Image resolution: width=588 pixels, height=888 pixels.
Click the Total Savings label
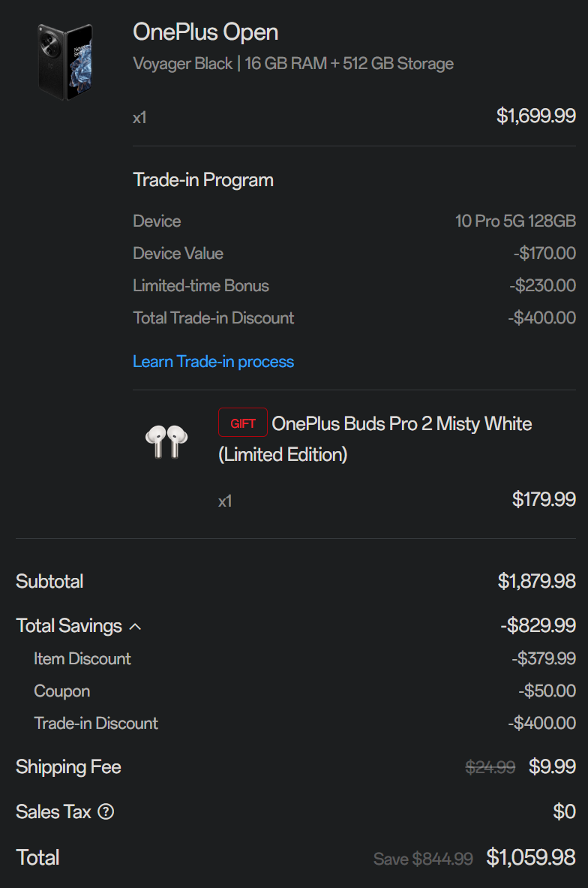[x=69, y=626]
